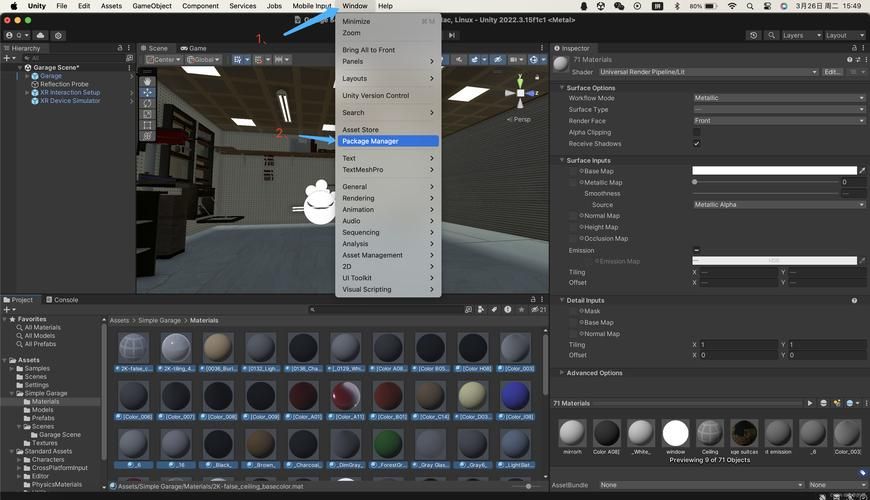Click the Base Map eyedropper icon

tap(862, 171)
